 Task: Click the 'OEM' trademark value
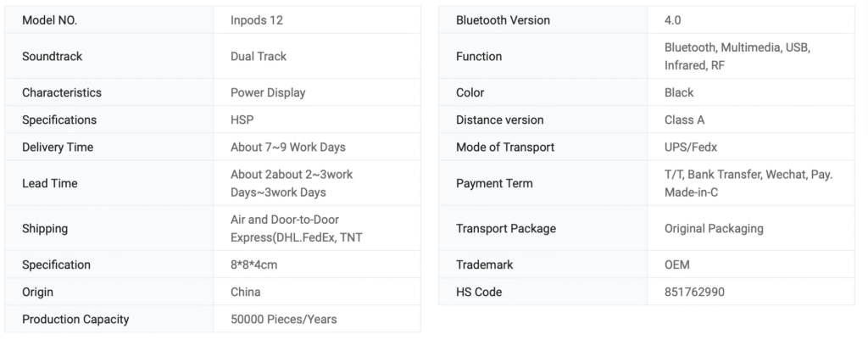coord(677,265)
